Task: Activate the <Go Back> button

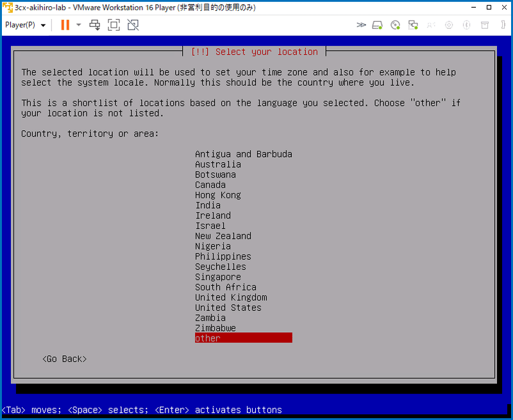Action: [65, 359]
